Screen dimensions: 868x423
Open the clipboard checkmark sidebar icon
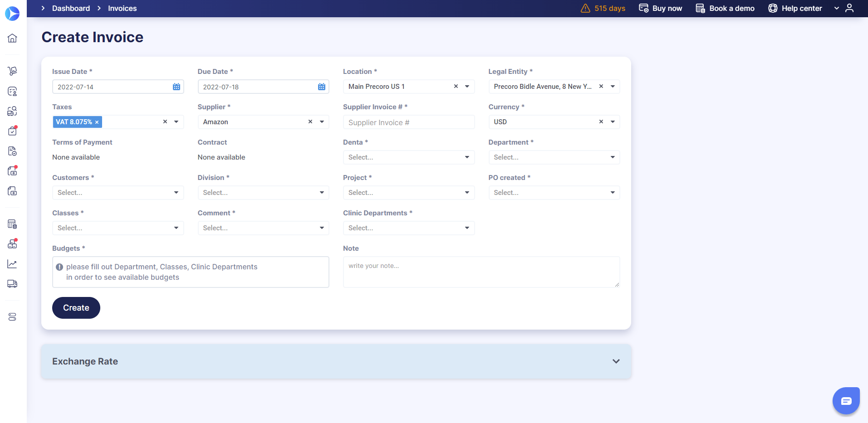click(12, 131)
